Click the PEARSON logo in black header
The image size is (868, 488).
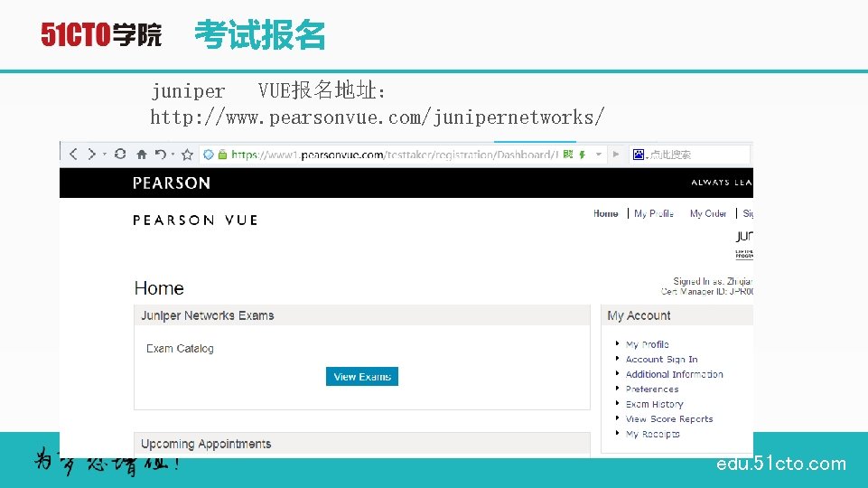tap(172, 183)
